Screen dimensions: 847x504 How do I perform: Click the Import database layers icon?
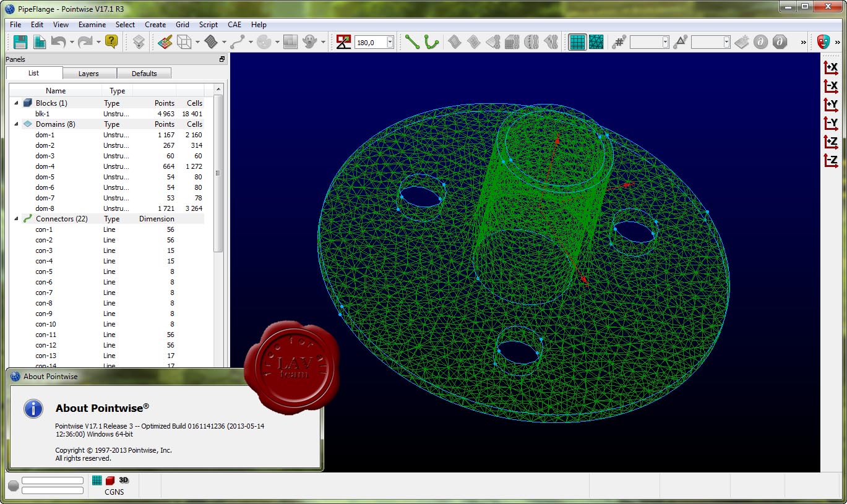139,41
